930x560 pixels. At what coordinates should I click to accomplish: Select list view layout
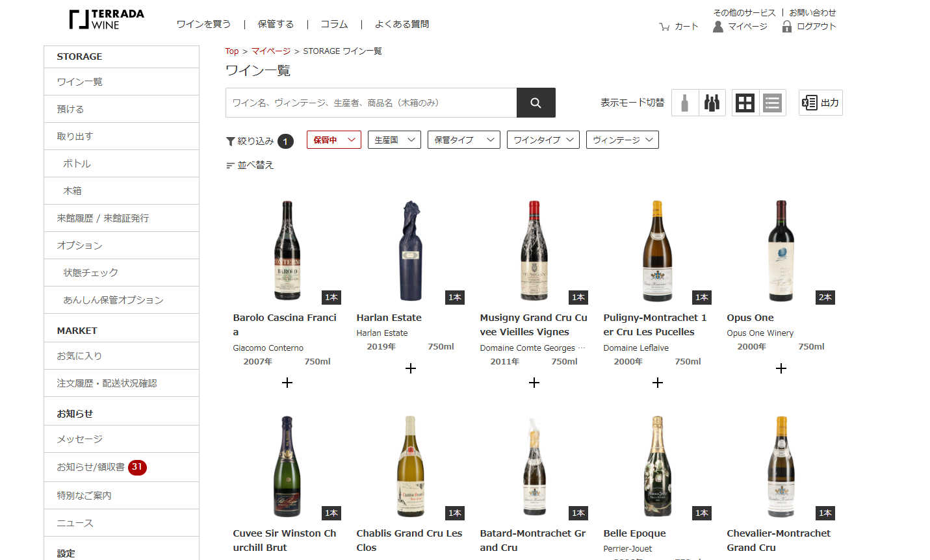pos(772,103)
